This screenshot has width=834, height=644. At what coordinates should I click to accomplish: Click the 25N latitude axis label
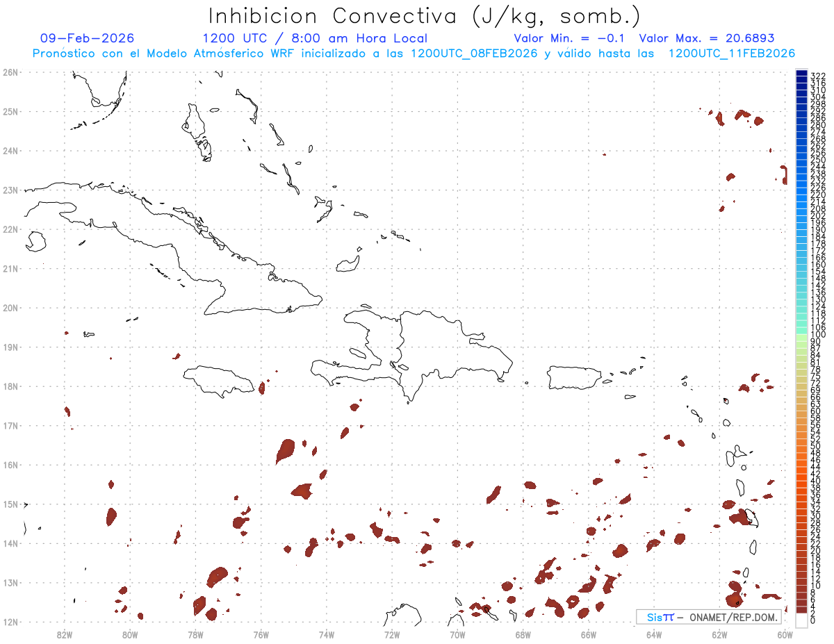point(10,111)
